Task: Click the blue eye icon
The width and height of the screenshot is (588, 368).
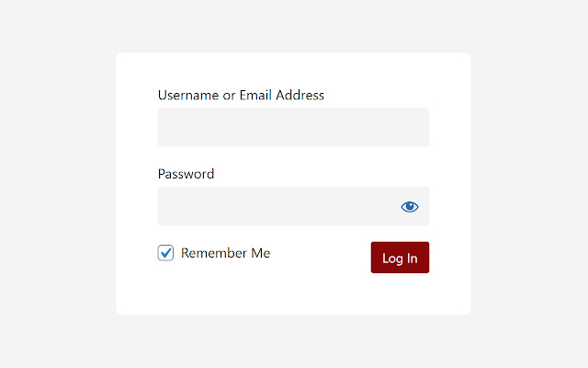Action: tap(410, 207)
